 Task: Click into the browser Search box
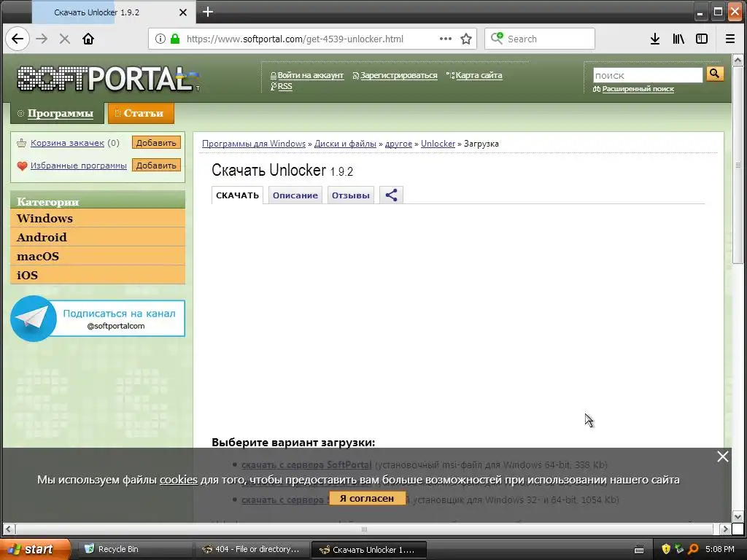pos(540,39)
